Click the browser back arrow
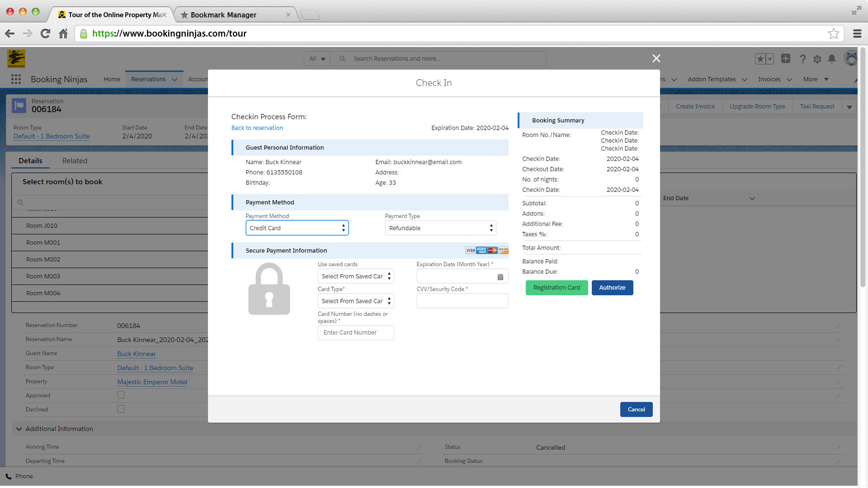868x488 pixels. coord(10,33)
